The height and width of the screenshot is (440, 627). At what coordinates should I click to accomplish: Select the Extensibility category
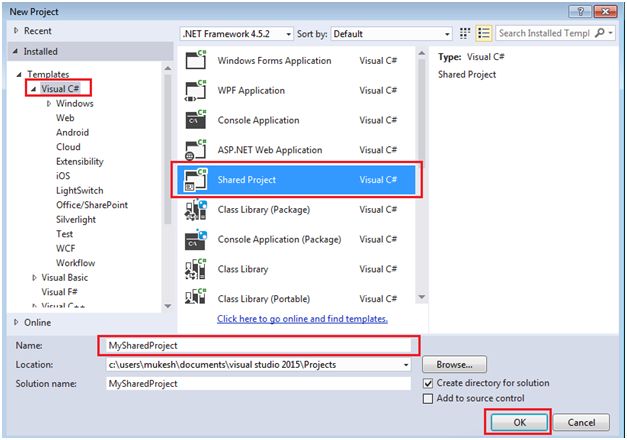tap(80, 162)
